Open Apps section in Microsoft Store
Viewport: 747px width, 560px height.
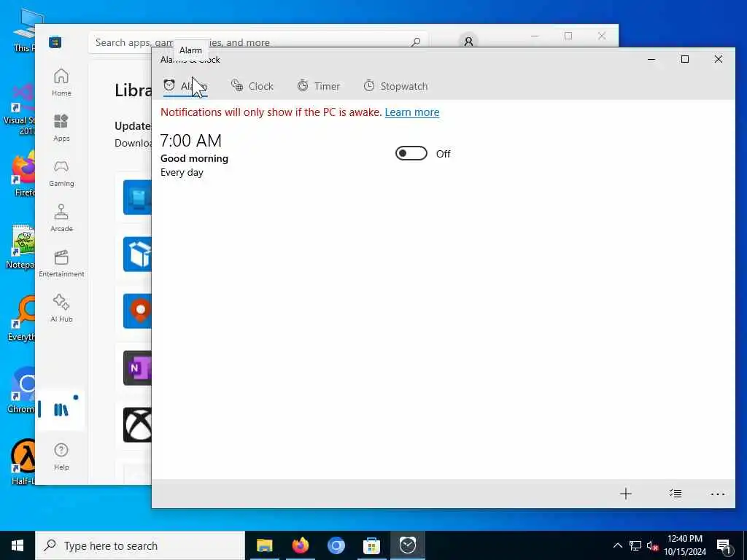pyautogui.click(x=61, y=128)
